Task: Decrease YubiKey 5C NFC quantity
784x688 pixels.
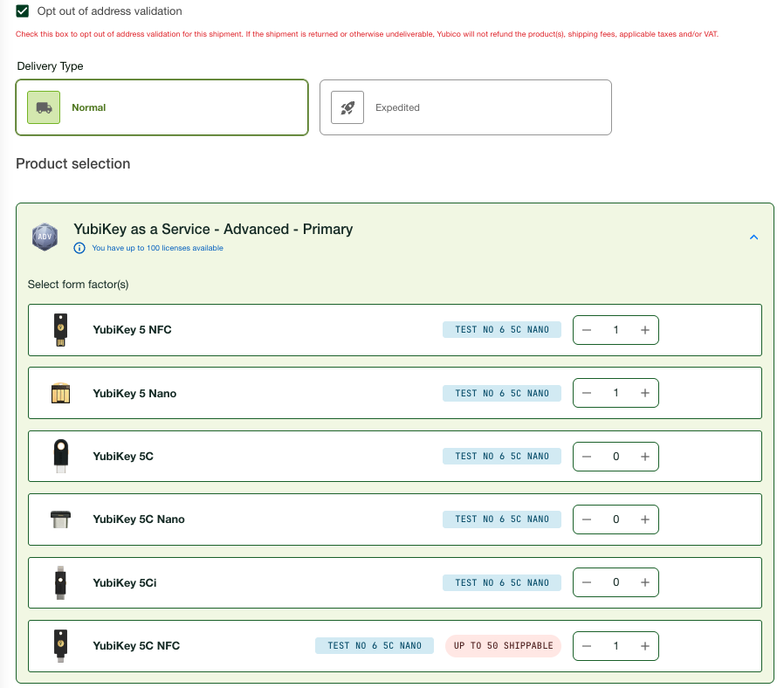Action: point(587,646)
